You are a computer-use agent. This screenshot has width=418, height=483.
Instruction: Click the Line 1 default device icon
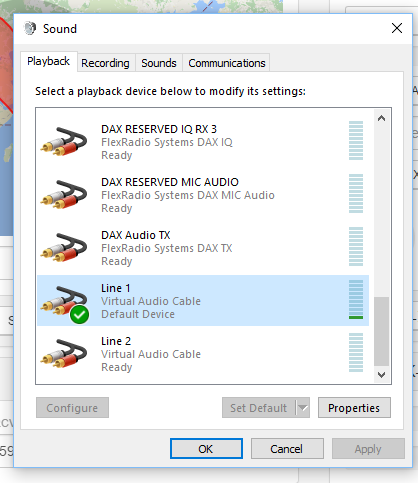64,304
